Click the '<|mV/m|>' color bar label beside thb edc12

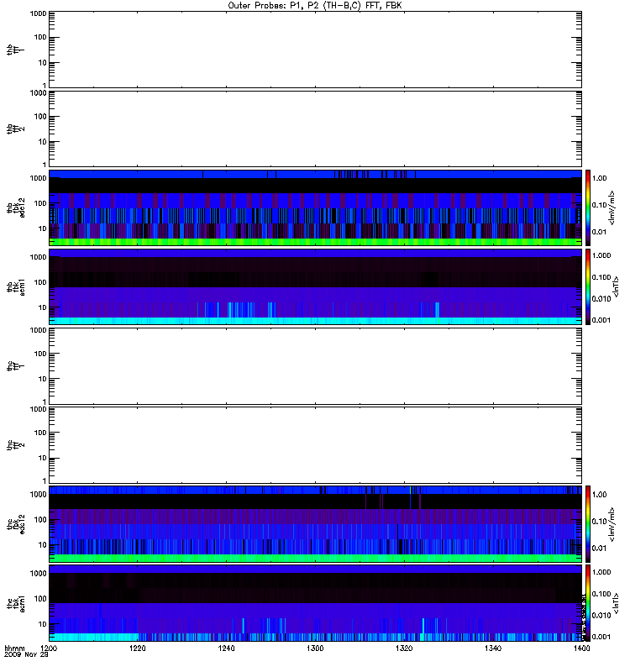coord(612,207)
